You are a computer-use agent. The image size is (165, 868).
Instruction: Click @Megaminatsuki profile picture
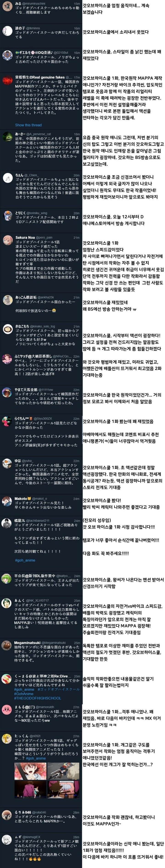(7, 646)
